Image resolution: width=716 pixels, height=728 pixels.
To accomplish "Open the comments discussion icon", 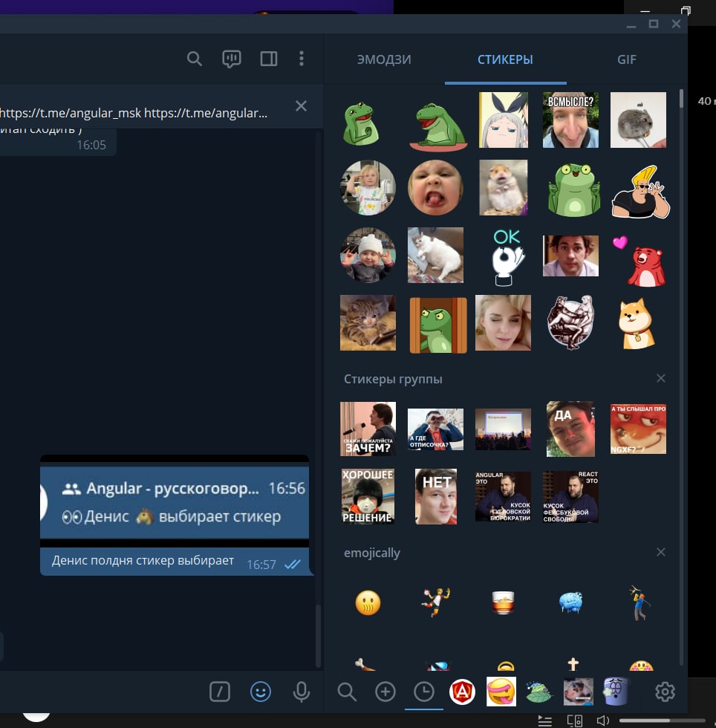I will (x=231, y=59).
